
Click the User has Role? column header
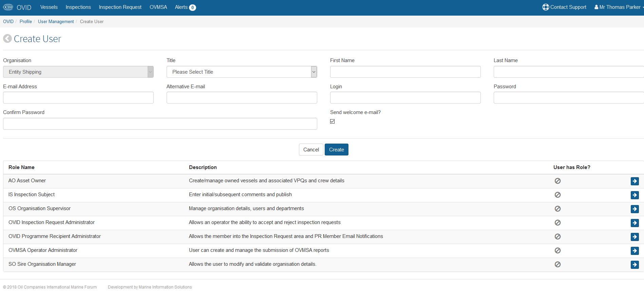572,167
